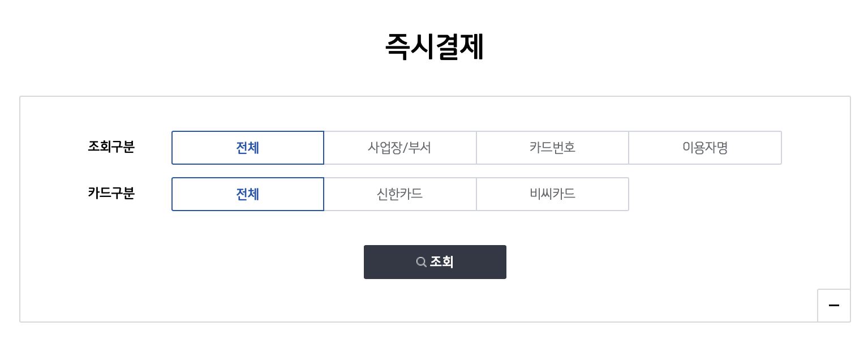The height and width of the screenshot is (343, 868).
Task: Click the 즉시결제 page heading
Action: tap(434, 47)
